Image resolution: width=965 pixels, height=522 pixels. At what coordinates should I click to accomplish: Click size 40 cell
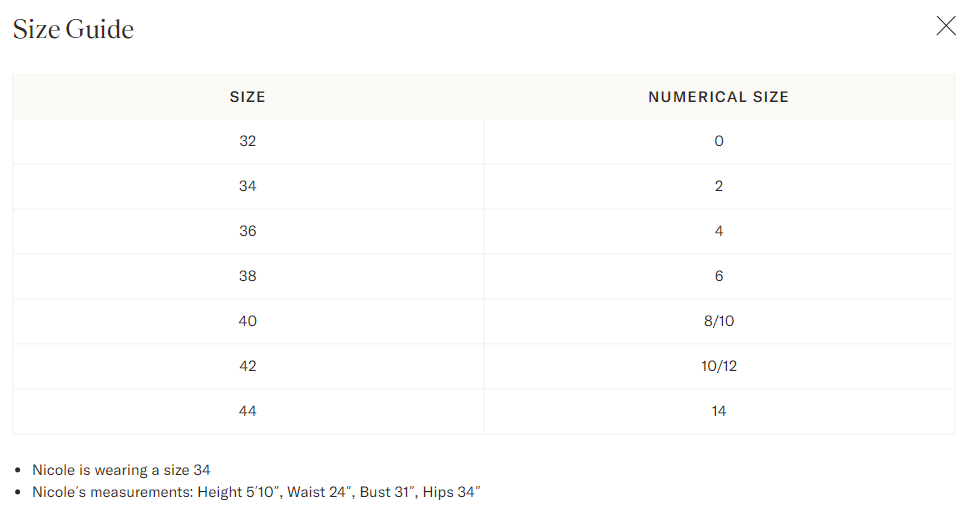coord(248,321)
